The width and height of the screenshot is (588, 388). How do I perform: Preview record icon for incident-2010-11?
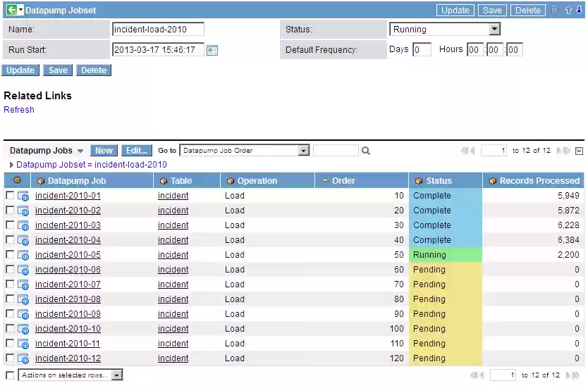click(23, 344)
